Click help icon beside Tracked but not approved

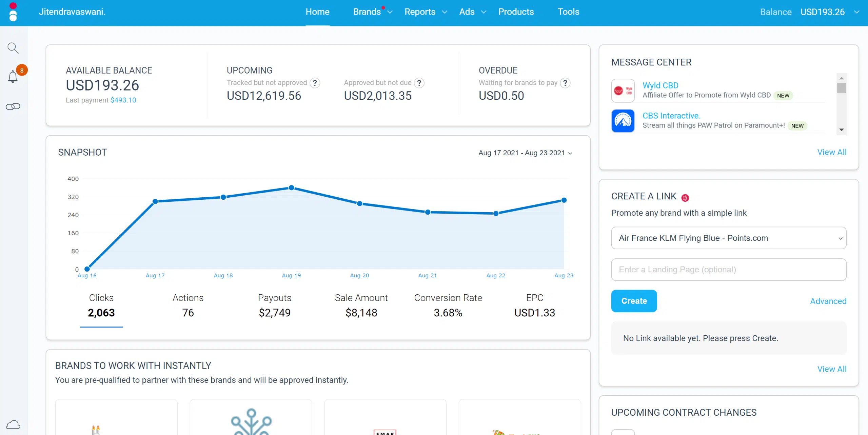[x=315, y=83]
